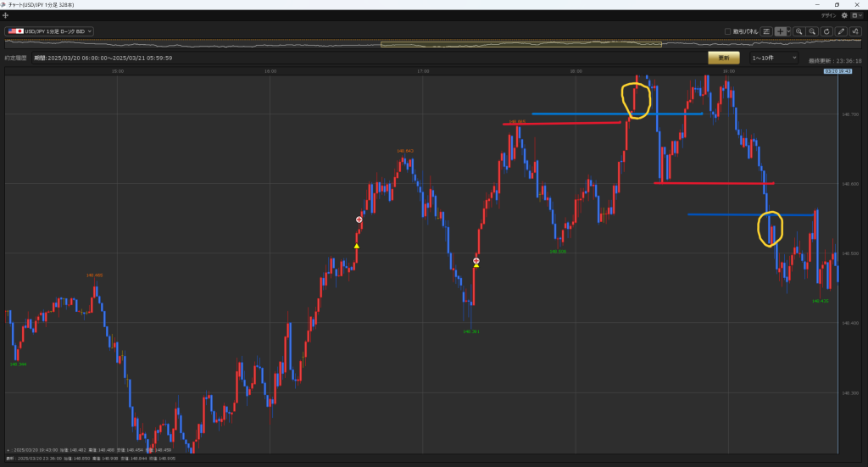Open the settings gear icon

[x=844, y=15]
